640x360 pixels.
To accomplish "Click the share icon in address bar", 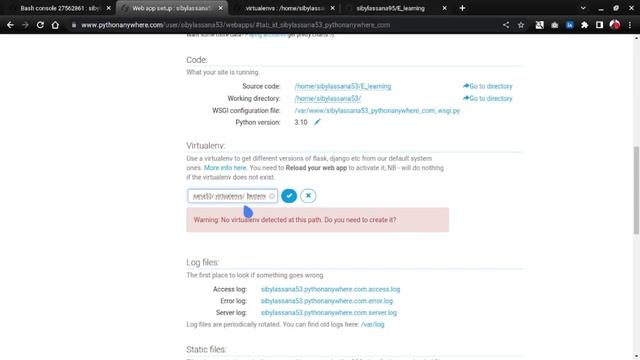I will [506, 25].
